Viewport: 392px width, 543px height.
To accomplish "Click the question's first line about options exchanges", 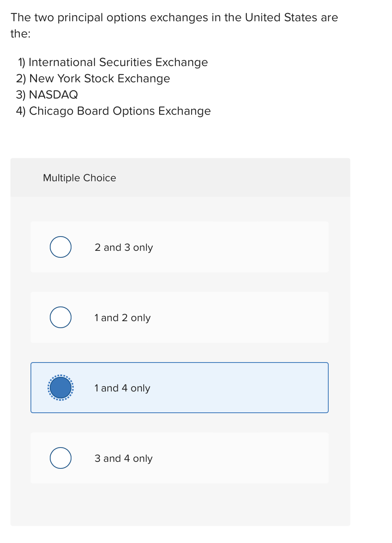I will click(x=174, y=17).
